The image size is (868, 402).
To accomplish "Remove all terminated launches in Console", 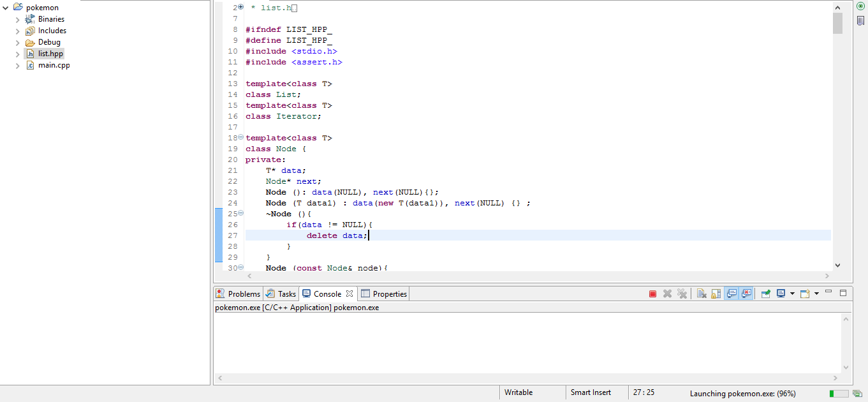I will point(682,294).
